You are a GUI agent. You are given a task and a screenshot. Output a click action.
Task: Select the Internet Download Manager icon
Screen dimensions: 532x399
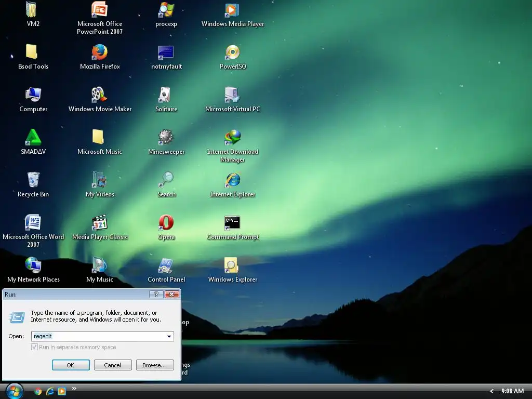(x=233, y=137)
